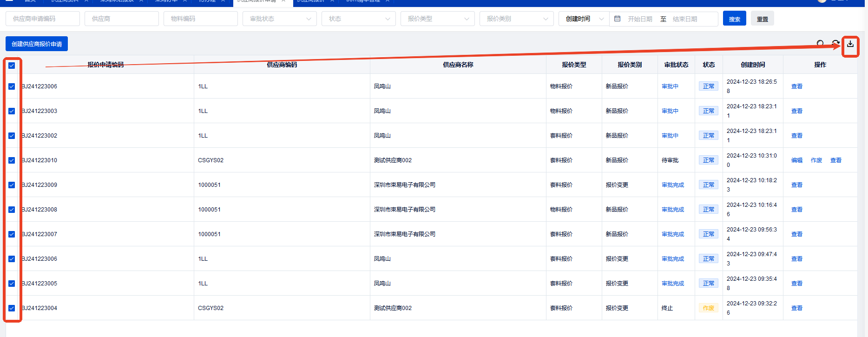
Task: Click 查看 for BJ241223002
Action: [x=797, y=136]
